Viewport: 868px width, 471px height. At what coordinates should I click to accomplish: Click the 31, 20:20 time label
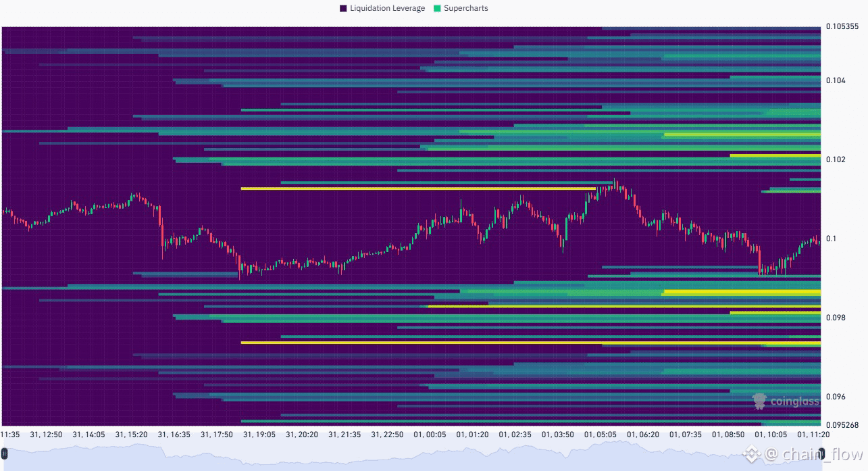tap(302, 435)
